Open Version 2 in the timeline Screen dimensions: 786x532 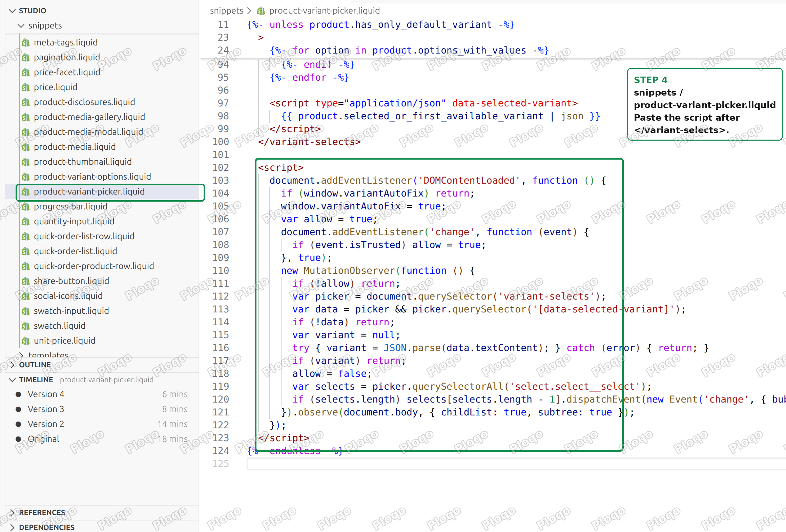102,424
